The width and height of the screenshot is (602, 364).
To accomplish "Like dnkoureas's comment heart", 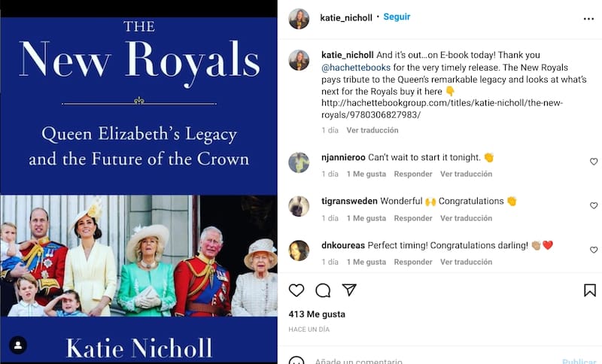I will [594, 250].
